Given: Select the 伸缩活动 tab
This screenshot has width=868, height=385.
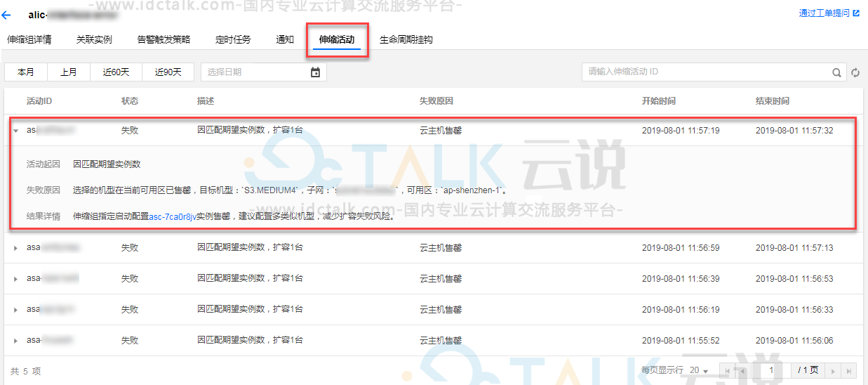Looking at the screenshot, I should click(x=337, y=40).
